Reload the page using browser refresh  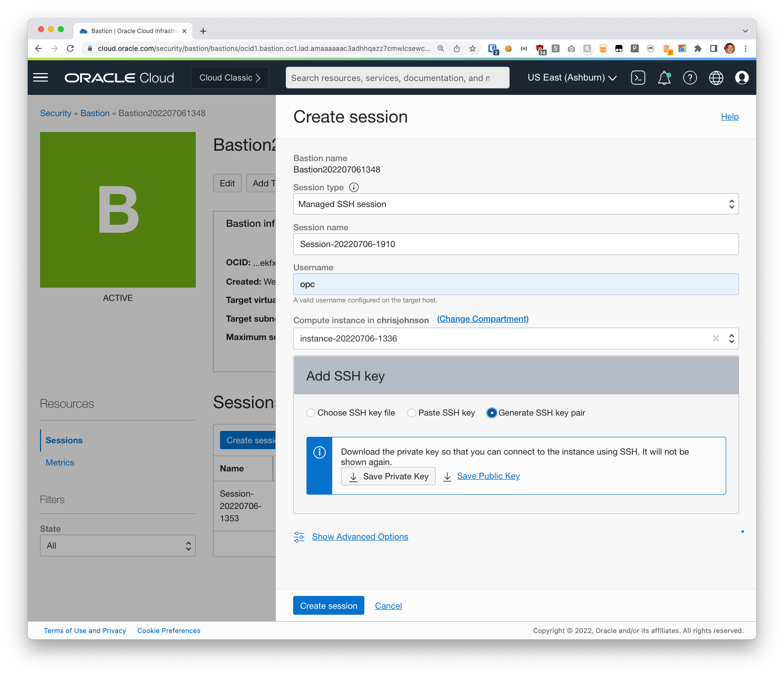click(x=70, y=48)
